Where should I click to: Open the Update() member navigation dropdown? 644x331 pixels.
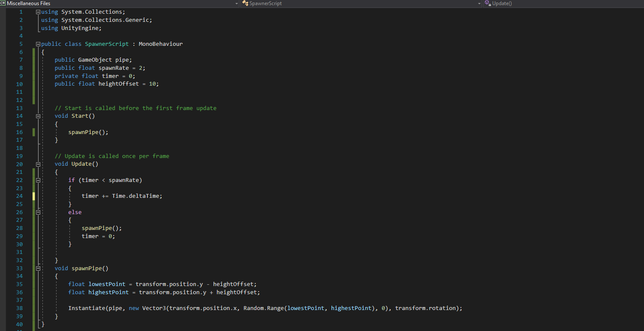tap(563, 3)
